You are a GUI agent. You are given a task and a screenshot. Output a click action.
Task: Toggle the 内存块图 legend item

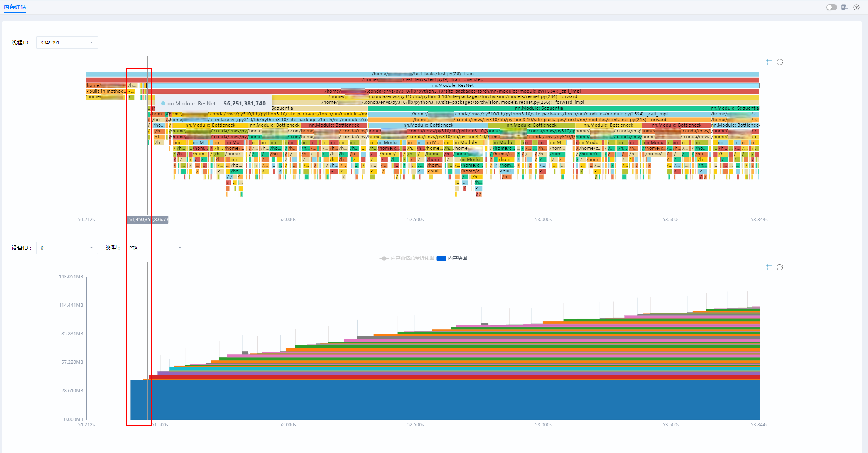click(452, 258)
